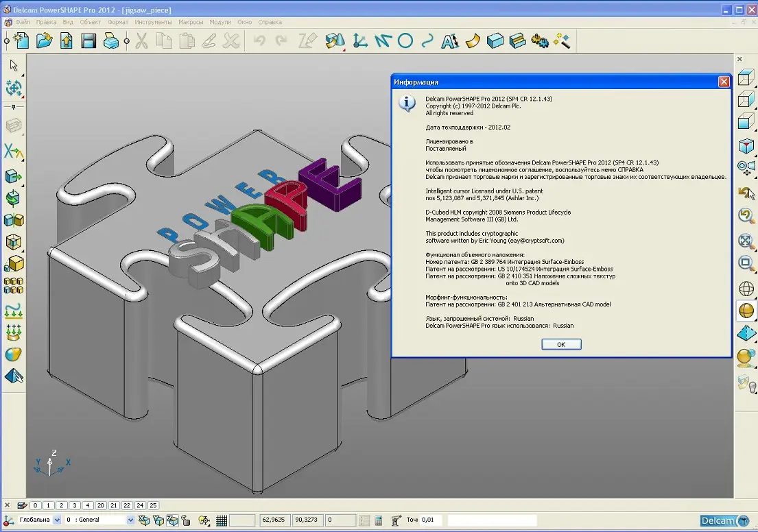
Task: Save the model with the floppy disk icon
Action: (x=88, y=40)
